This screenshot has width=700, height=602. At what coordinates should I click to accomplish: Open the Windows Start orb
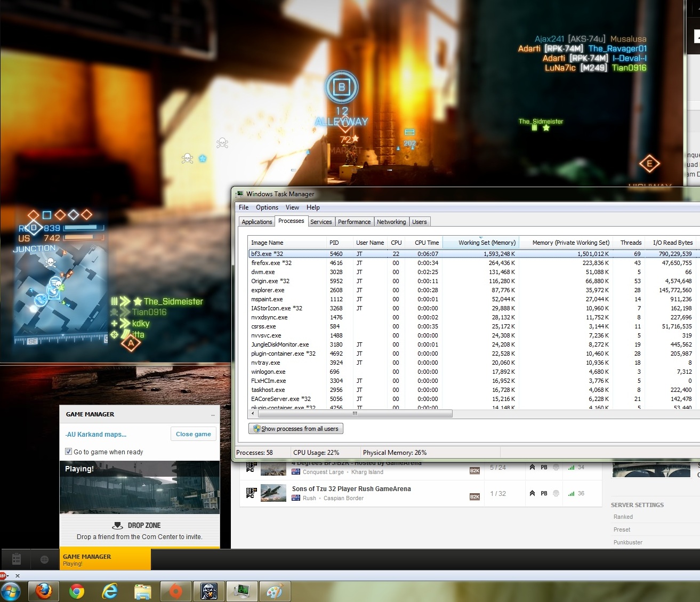click(x=11, y=592)
